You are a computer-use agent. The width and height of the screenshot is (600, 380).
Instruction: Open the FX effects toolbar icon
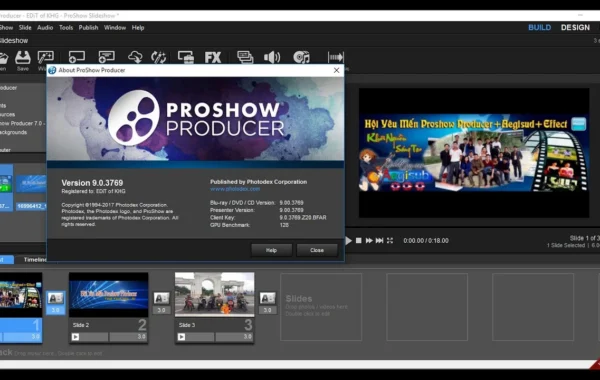(x=213, y=57)
